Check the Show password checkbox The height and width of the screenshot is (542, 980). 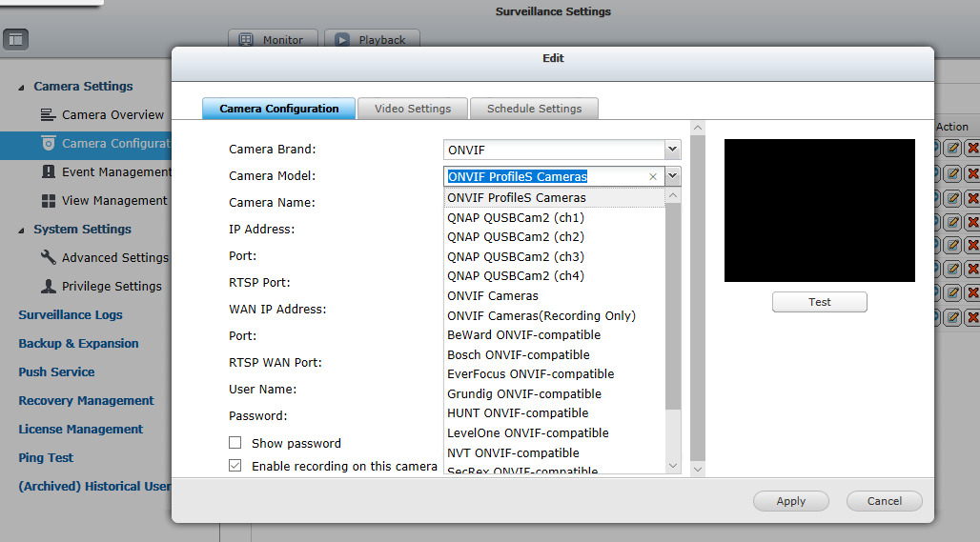(235, 443)
